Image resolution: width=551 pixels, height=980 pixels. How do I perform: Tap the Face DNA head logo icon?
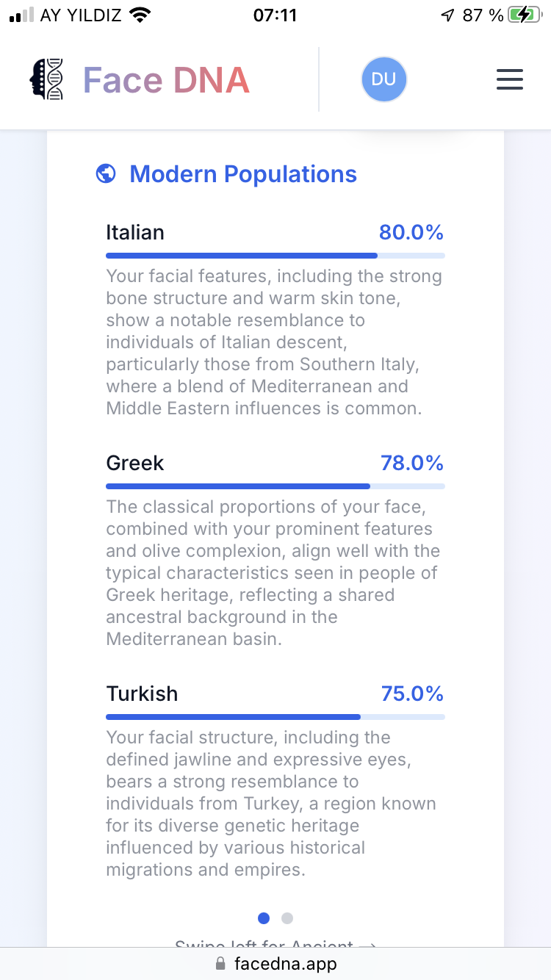point(46,79)
